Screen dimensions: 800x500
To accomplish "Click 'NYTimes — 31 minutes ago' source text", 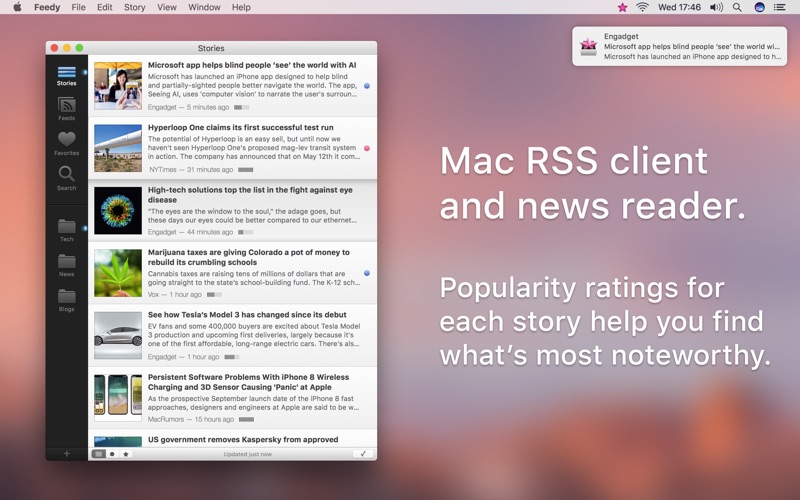I will (191, 169).
